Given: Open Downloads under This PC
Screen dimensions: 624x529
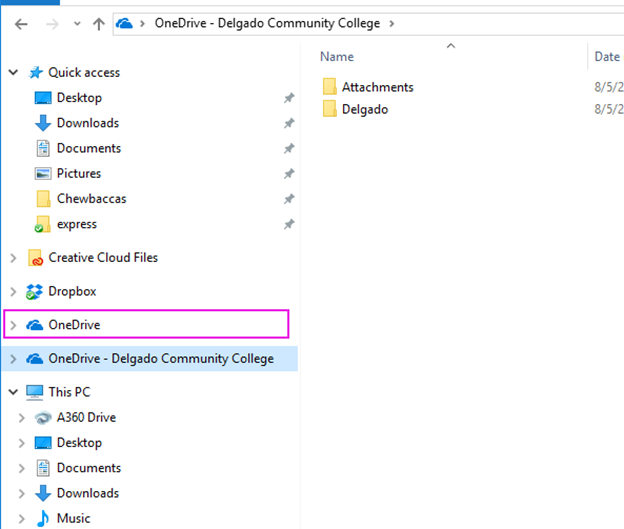Looking at the screenshot, I should coord(88,493).
